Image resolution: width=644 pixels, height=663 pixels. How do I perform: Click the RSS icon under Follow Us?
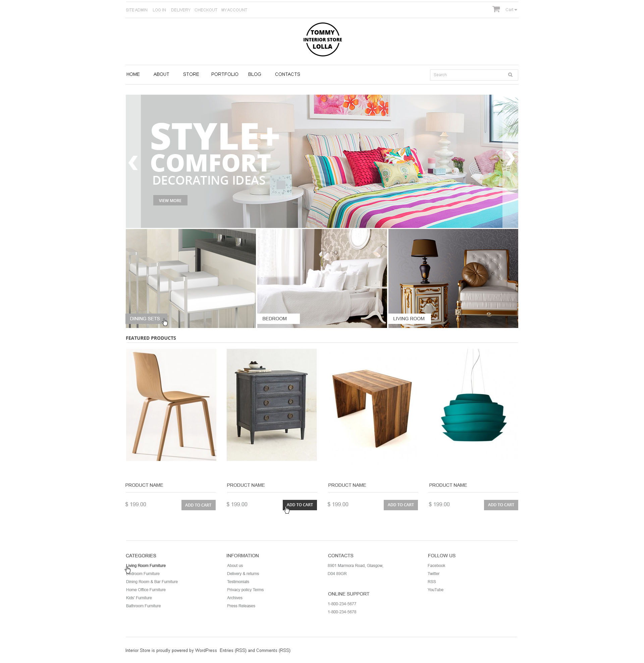432,581
